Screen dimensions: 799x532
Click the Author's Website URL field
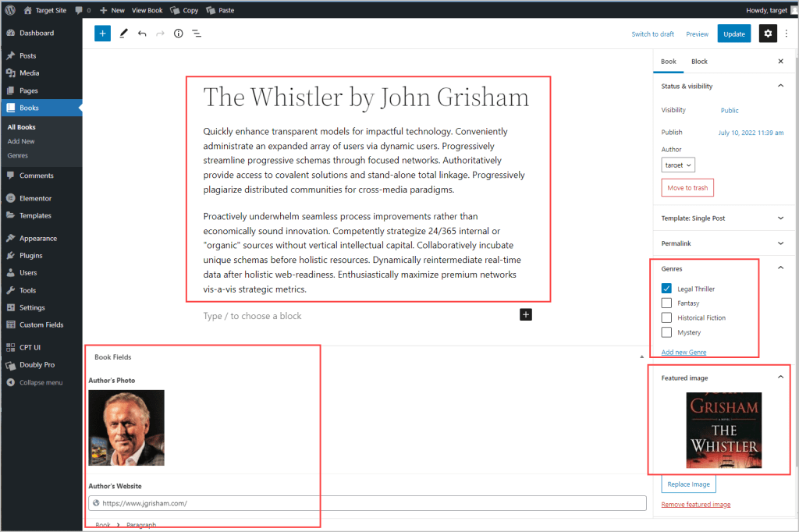[367, 503]
